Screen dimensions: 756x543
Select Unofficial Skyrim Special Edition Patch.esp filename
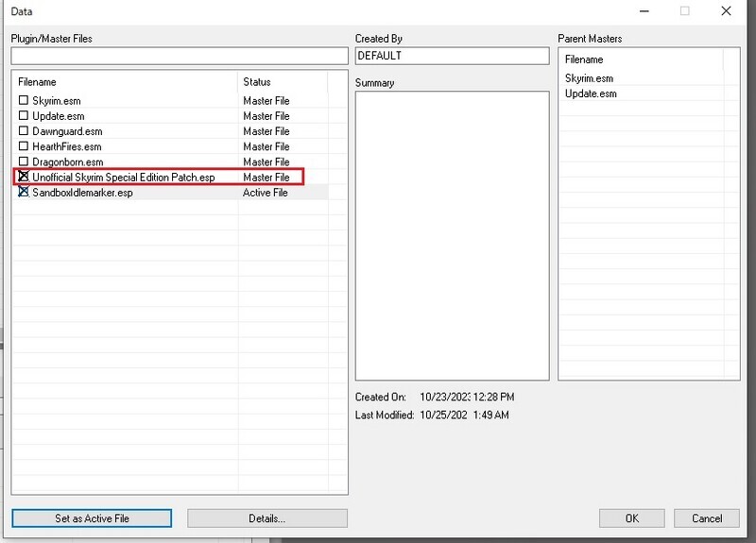coord(124,178)
